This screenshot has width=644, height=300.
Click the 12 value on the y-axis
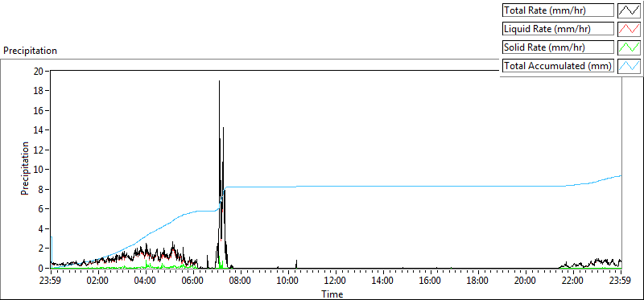[39, 150]
